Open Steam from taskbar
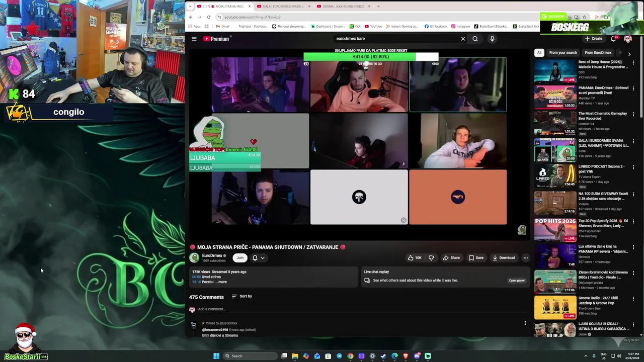This screenshot has height=362, width=644. tap(383, 356)
